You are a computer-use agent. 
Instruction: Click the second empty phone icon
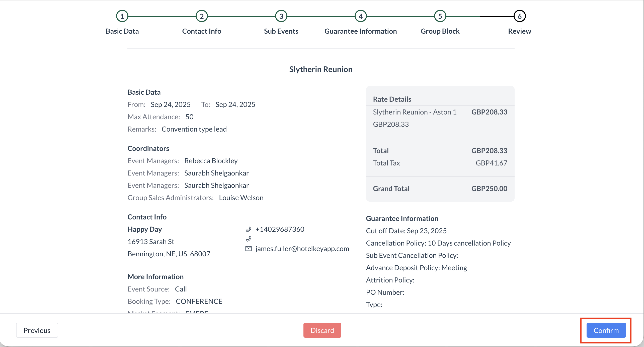coord(248,239)
